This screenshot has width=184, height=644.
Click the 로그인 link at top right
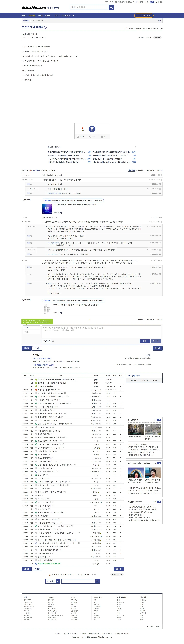point(152,2)
